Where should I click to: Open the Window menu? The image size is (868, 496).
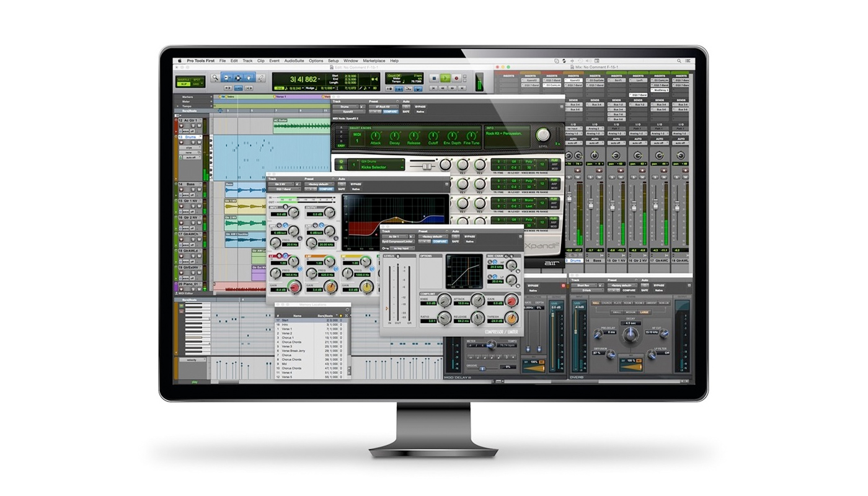pyautogui.click(x=350, y=61)
